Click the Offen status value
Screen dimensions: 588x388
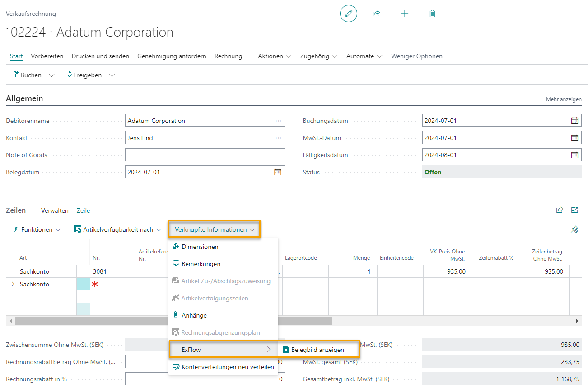[x=433, y=172]
